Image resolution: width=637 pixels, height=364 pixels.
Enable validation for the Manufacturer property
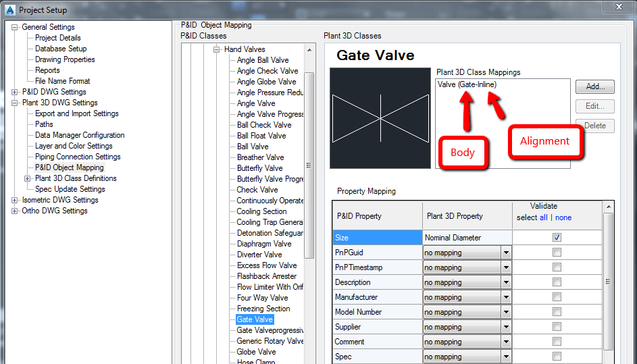[x=557, y=297]
